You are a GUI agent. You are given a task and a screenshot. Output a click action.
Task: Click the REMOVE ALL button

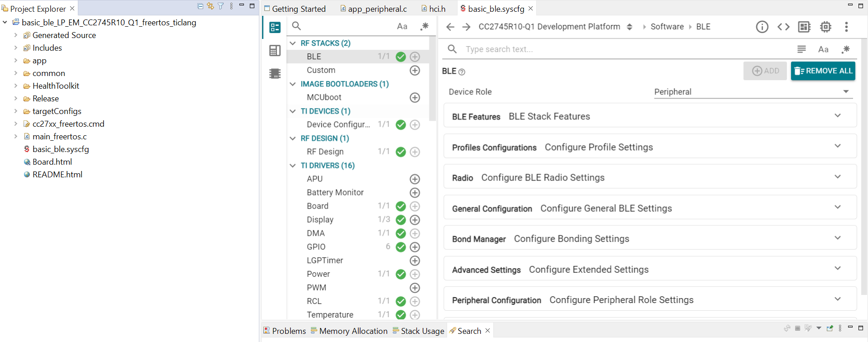tap(823, 71)
